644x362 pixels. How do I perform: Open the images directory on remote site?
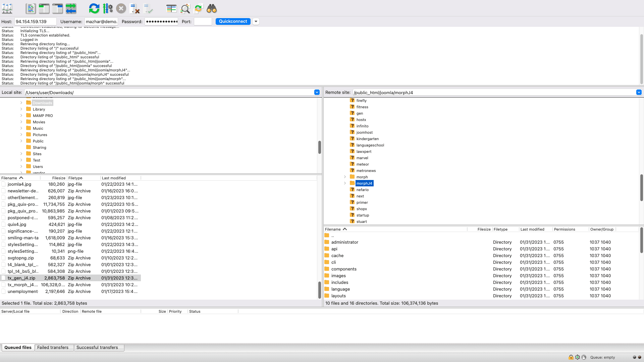coord(338,276)
